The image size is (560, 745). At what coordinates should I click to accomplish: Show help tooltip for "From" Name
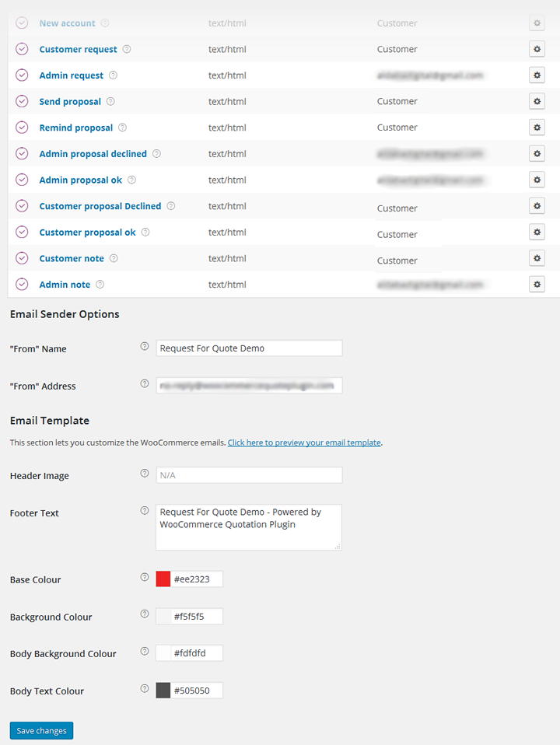(x=144, y=347)
